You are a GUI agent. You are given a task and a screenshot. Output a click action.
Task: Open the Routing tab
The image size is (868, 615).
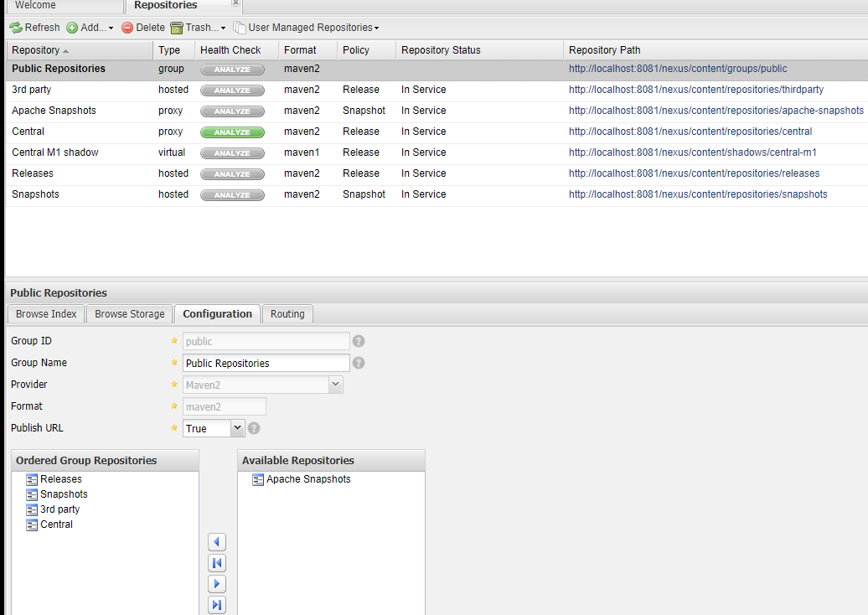[x=287, y=314]
